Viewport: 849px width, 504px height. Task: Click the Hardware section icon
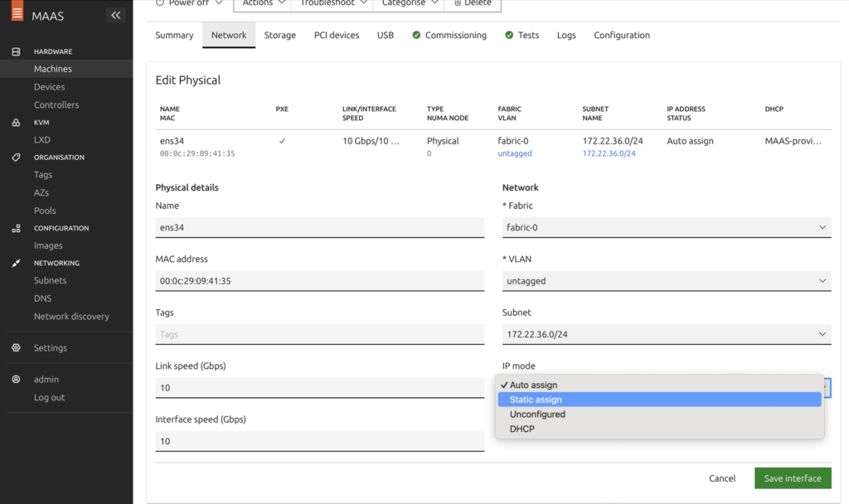(17, 51)
